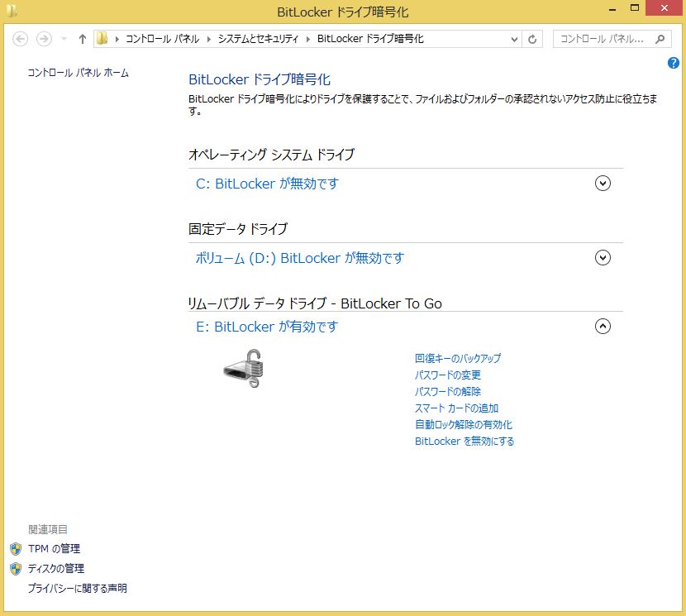Image resolution: width=686 pixels, height=616 pixels.
Task: Expand the C: drive BitLocker section chevron
Action: click(x=603, y=183)
